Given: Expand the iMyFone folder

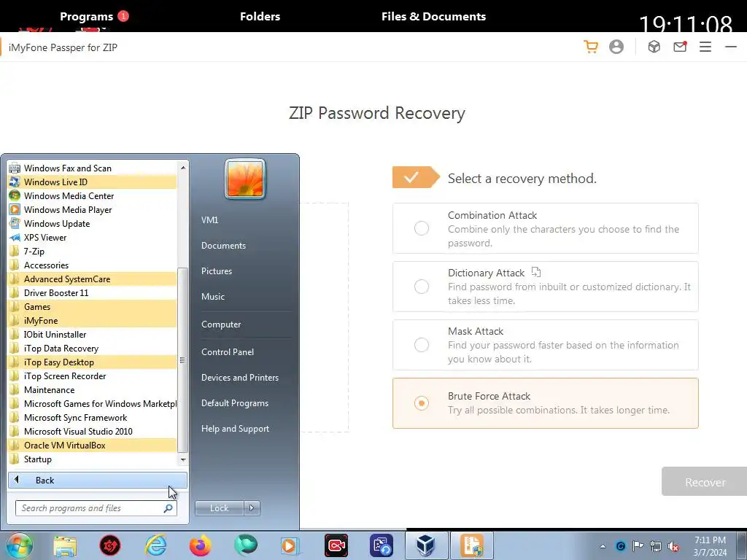Looking at the screenshot, I should pyautogui.click(x=93, y=320).
